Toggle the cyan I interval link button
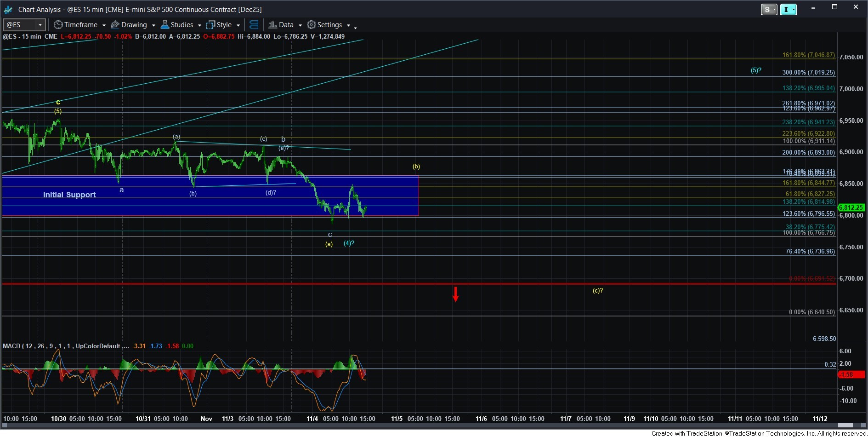 click(786, 9)
